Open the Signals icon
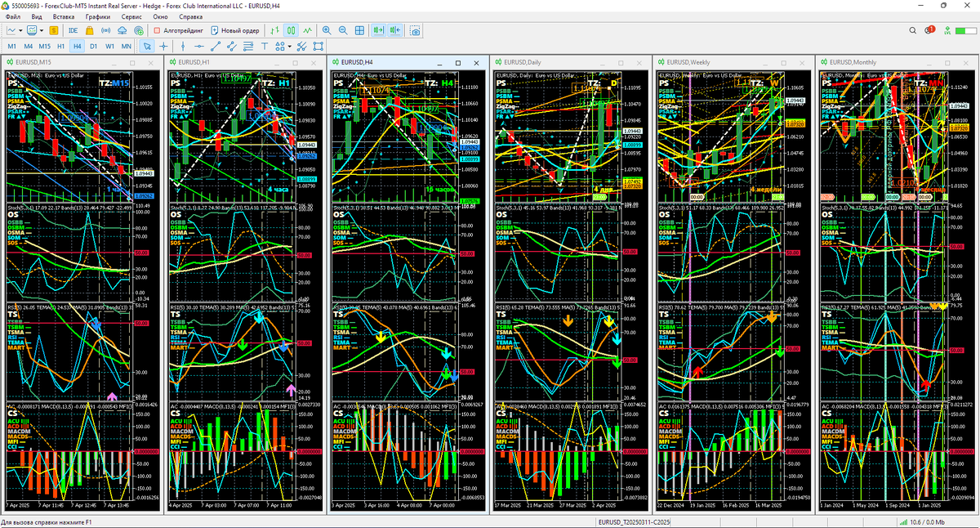 coord(105,30)
